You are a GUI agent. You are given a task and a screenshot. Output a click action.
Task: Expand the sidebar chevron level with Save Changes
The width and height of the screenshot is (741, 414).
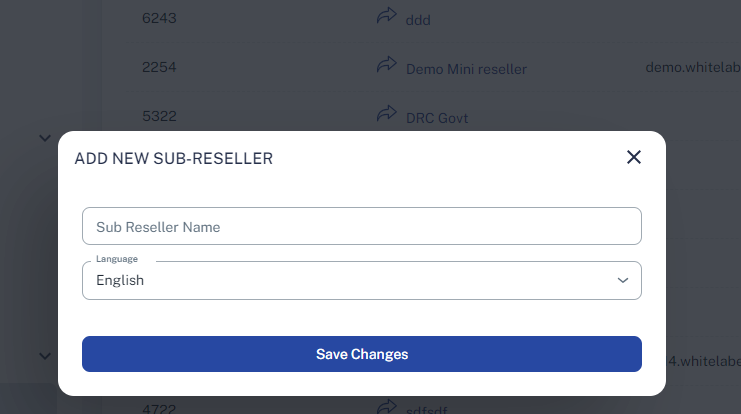click(x=45, y=356)
